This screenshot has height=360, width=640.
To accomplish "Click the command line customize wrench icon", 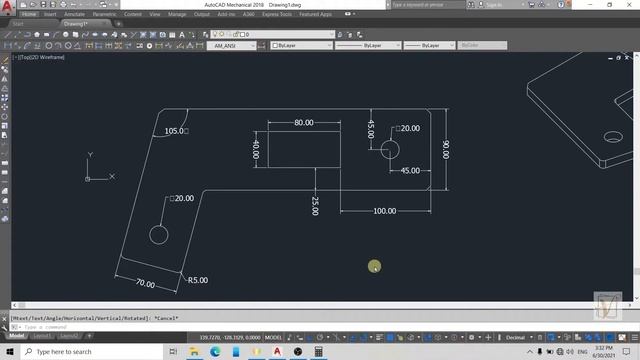I will [4, 327].
